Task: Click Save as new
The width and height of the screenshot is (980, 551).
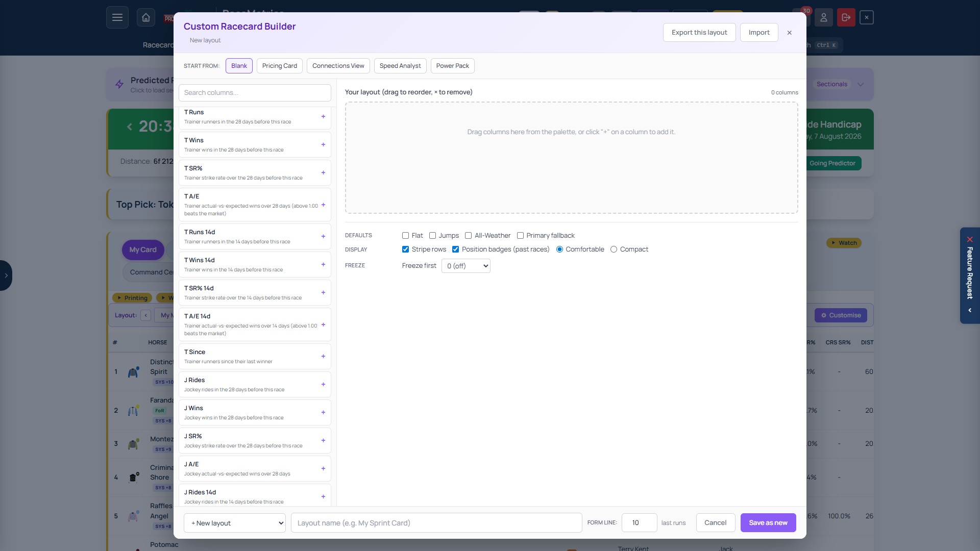Action: (x=768, y=523)
